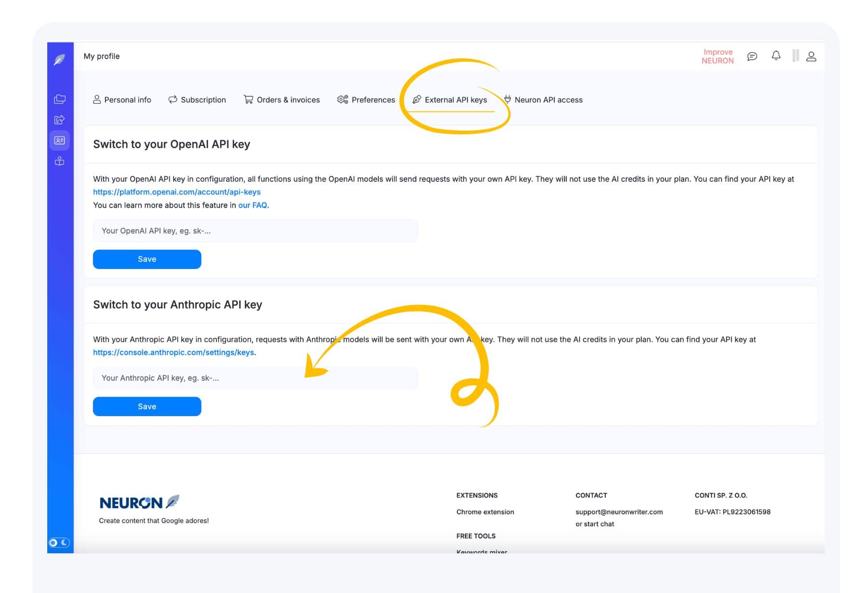Click the Improve NEURON link
The width and height of the screenshot is (868, 593).
coord(718,56)
